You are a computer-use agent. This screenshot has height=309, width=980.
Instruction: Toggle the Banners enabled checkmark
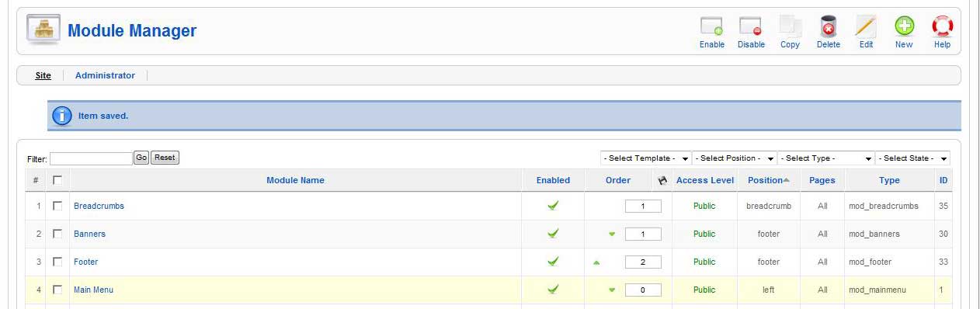553,234
